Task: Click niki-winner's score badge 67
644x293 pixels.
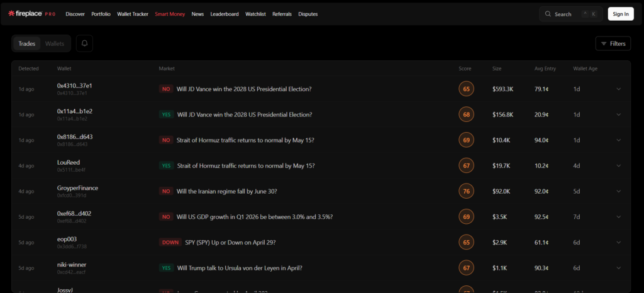Action: 466,268
